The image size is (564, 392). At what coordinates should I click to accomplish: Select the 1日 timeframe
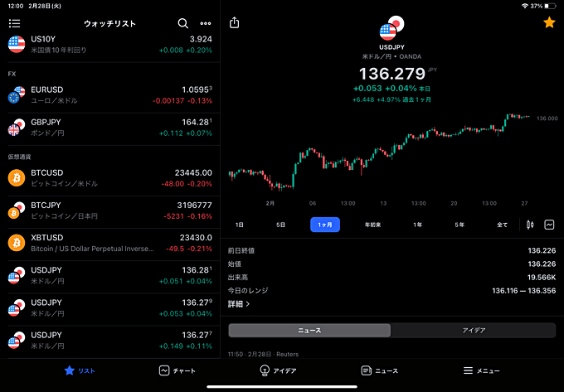(240, 225)
